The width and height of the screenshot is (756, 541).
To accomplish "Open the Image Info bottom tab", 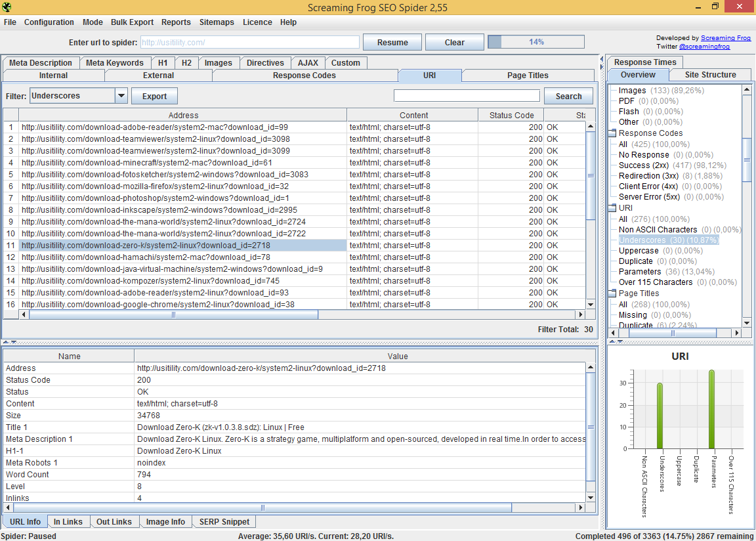I will (x=165, y=522).
